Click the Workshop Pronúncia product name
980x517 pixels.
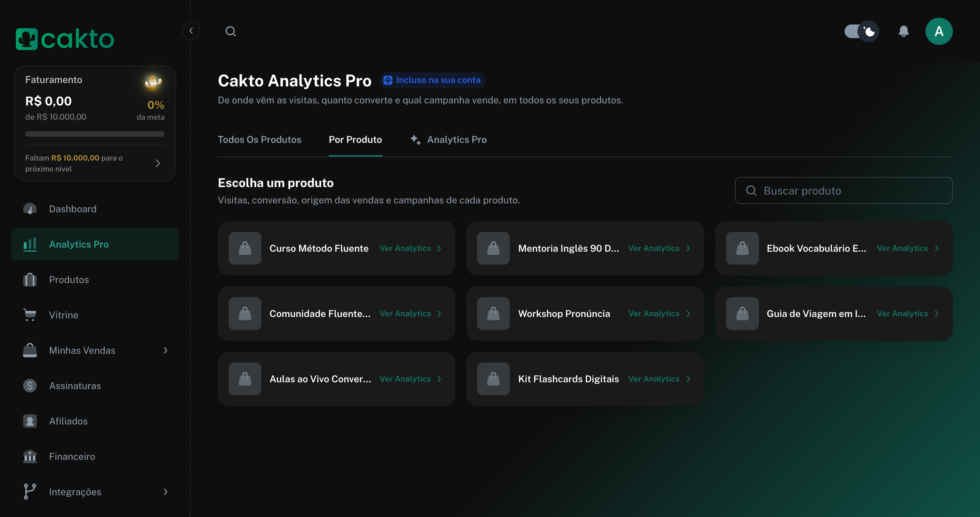(x=564, y=314)
